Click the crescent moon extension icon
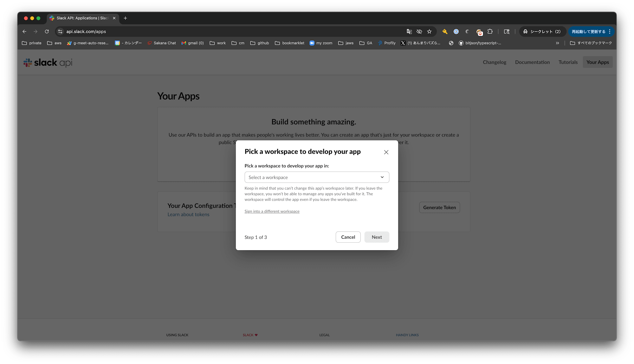634x364 pixels. tap(467, 31)
